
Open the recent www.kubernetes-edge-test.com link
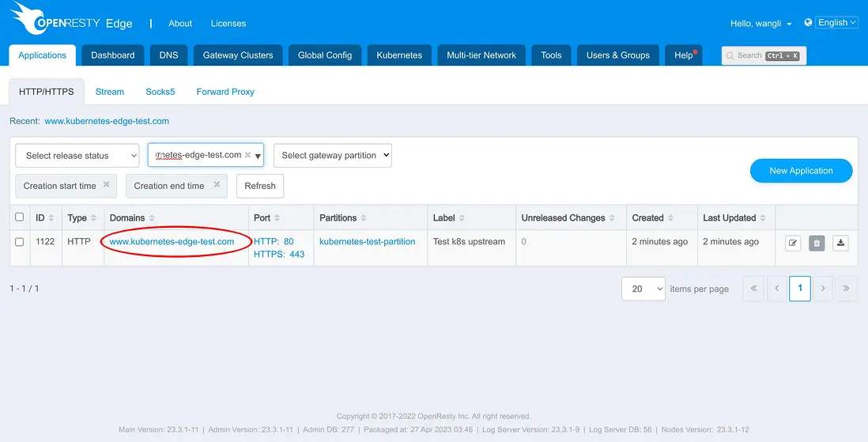pos(107,121)
